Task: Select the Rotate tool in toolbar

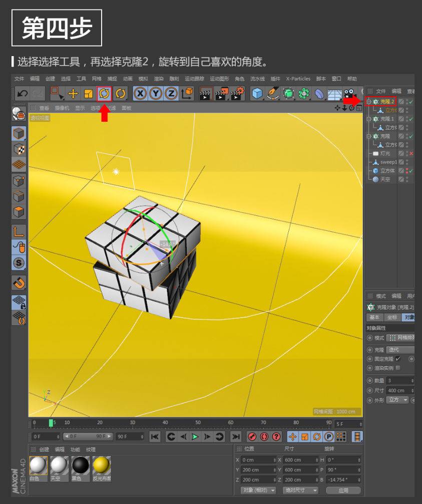Action: tap(104, 93)
